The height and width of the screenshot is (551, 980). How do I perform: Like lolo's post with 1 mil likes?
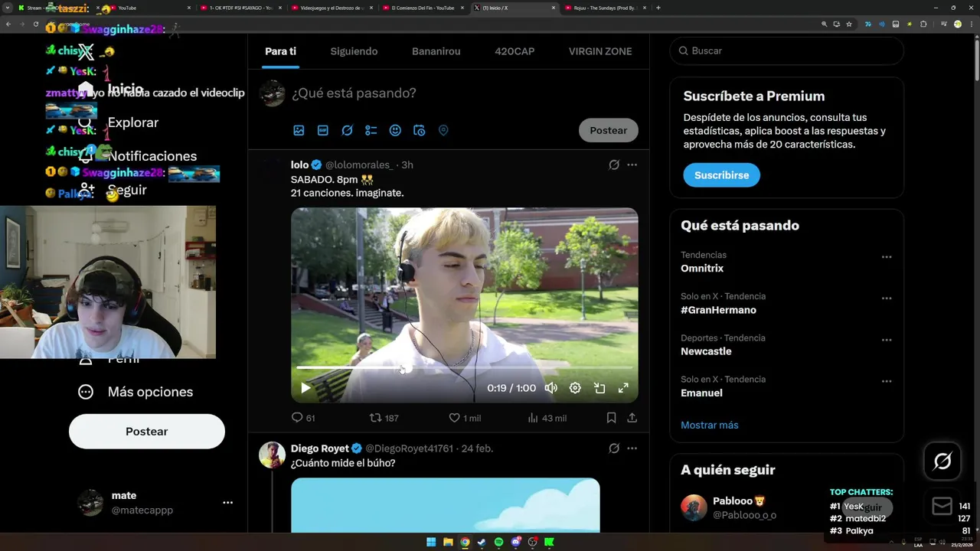(x=465, y=418)
